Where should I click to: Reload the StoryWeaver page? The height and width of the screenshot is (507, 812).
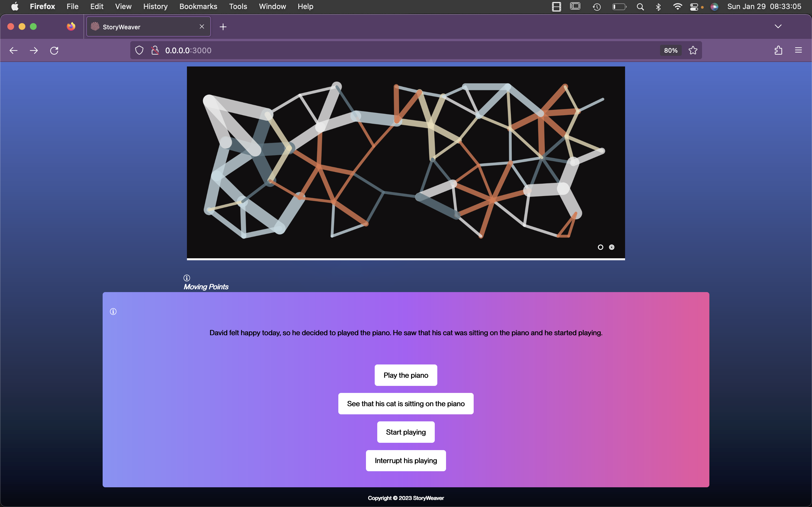54,50
